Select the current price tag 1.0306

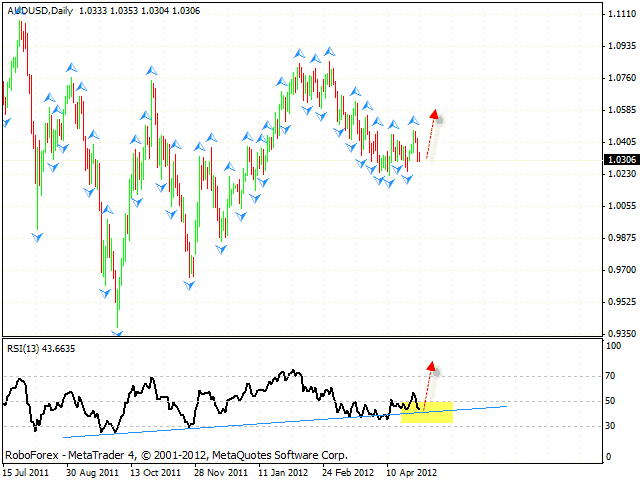(x=619, y=159)
